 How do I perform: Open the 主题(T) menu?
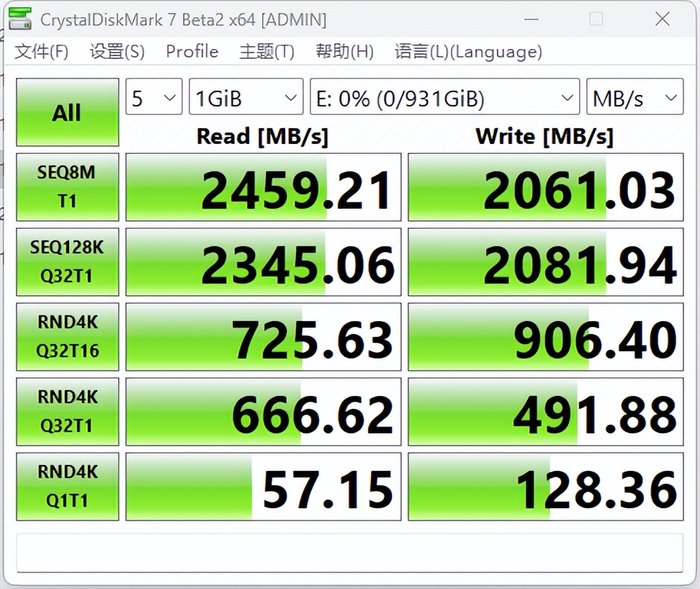pos(266,51)
